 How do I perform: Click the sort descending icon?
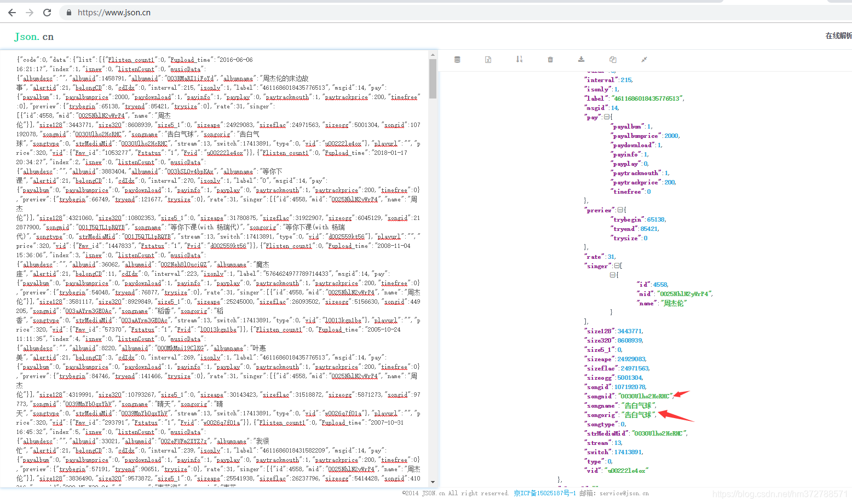click(519, 59)
